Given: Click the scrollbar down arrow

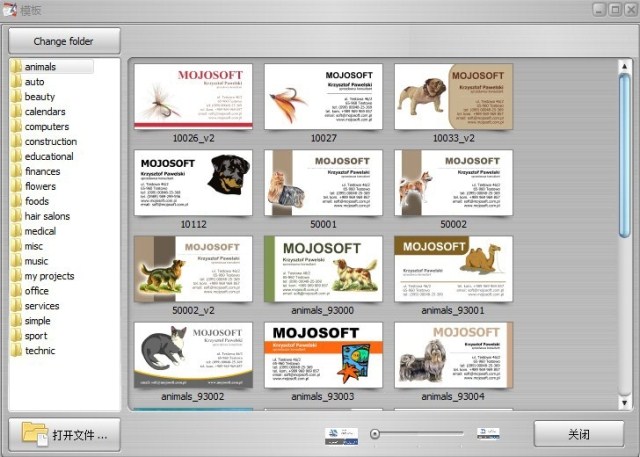Looking at the screenshot, I should (x=624, y=403).
